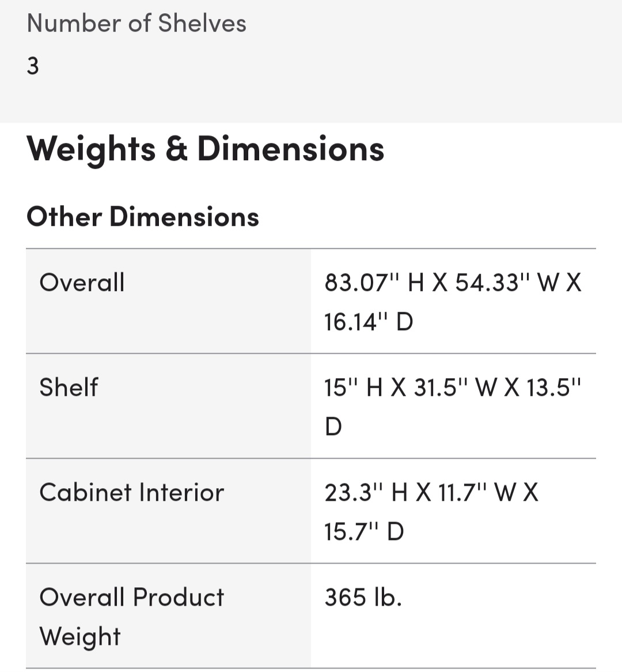The image size is (622, 672).
Task: Click the 365 lb. weight value
Action: (363, 598)
